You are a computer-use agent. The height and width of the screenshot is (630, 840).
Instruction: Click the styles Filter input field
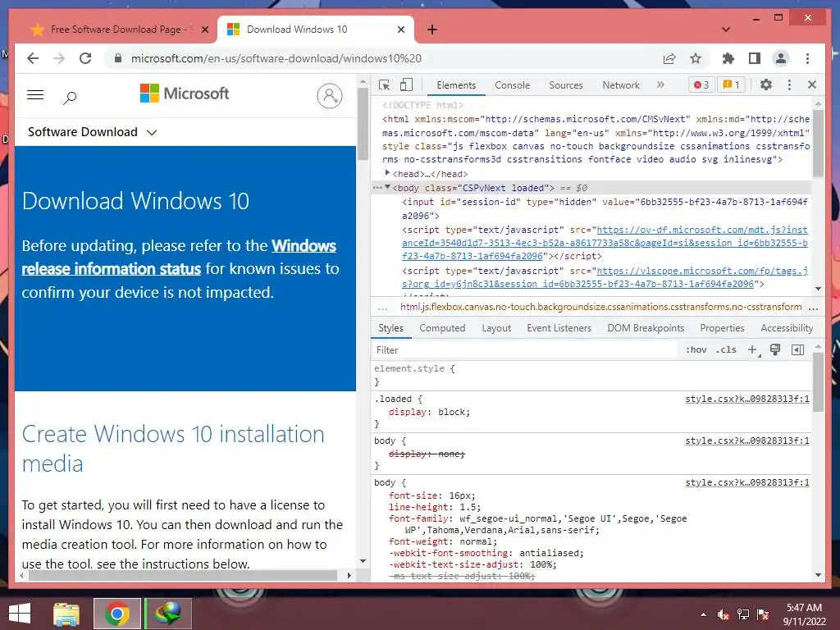pos(525,349)
